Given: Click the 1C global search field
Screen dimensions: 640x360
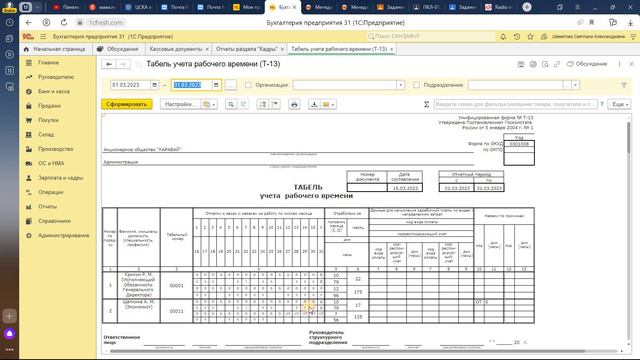Looking at the screenshot, I should click(431, 36).
